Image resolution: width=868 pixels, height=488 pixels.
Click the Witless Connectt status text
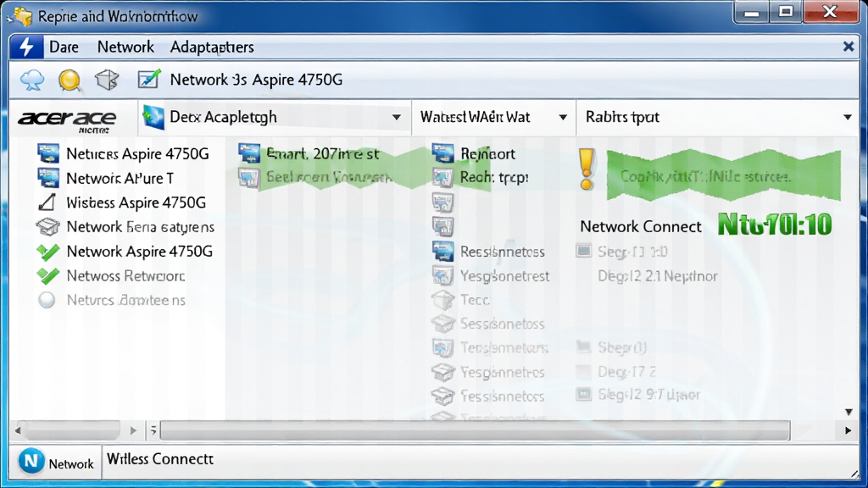coord(160,459)
